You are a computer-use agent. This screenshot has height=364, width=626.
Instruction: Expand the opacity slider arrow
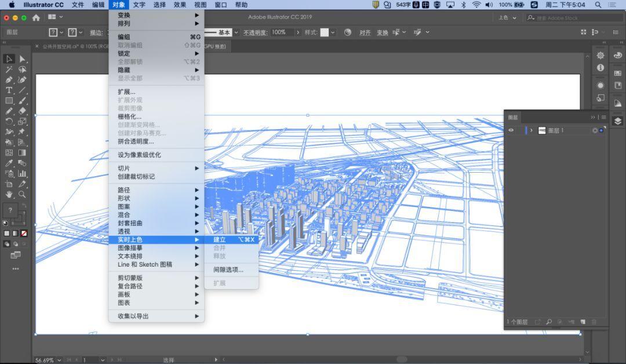tap(298, 32)
